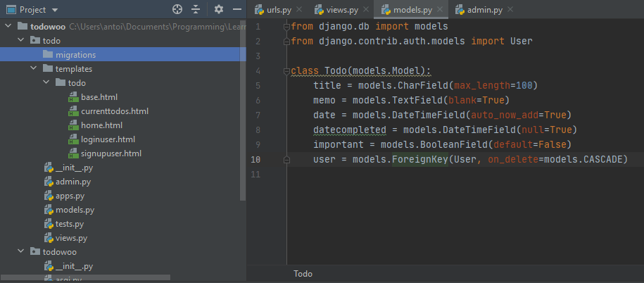
Task: Hide the Project tool window
Action: (237, 9)
